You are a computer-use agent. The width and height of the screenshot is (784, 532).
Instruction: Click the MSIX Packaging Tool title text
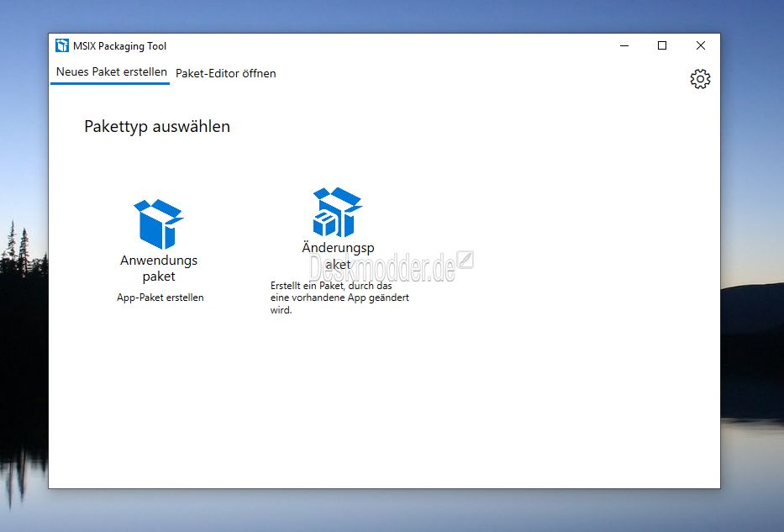point(119,46)
